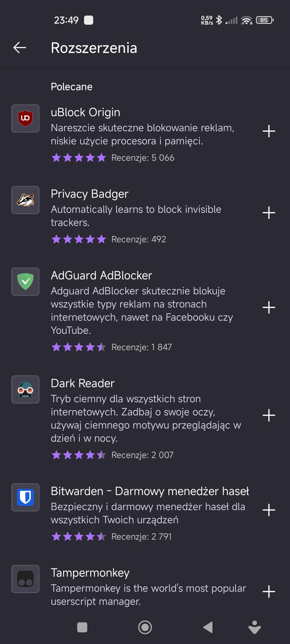Add the uBlock Origin extension

coord(269,131)
